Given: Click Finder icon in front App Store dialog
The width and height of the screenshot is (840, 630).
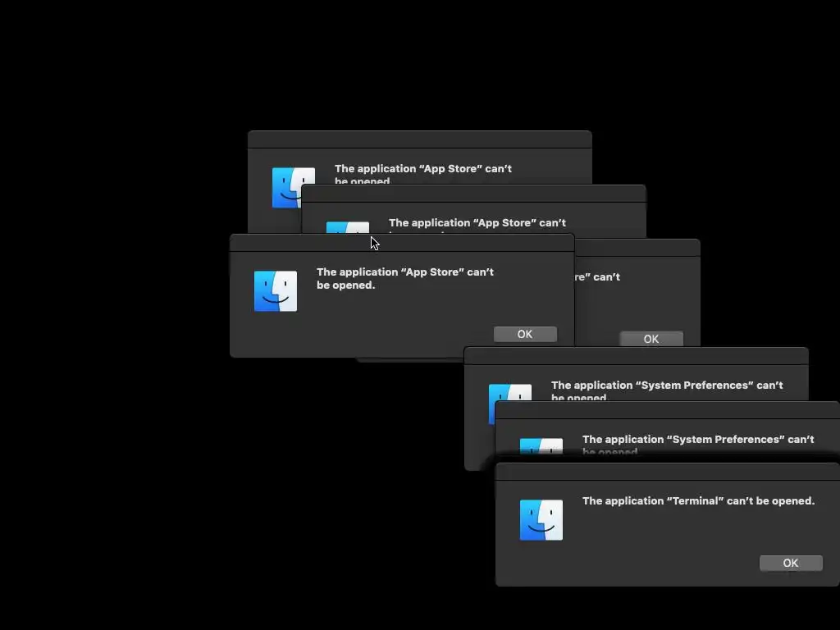Looking at the screenshot, I should pos(276,291).
